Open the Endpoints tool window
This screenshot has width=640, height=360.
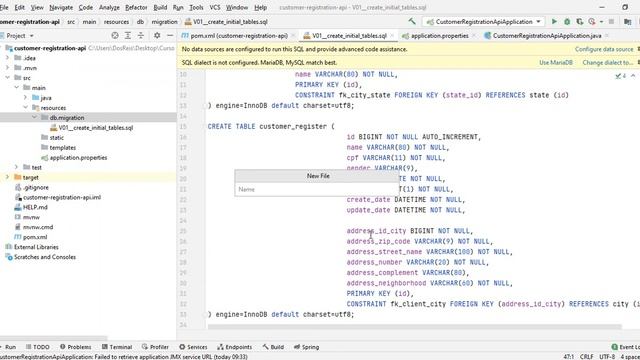tap(235, 347)
